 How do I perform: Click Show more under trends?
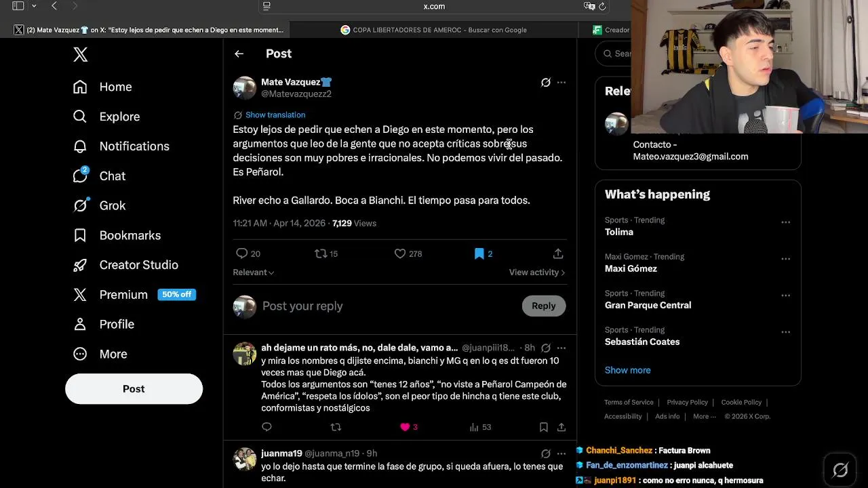tap(627, 370)
